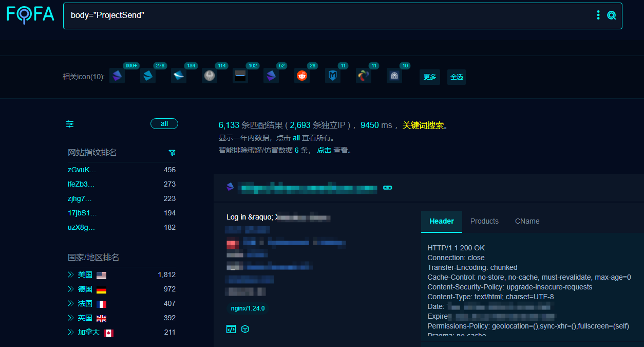Switch to the CName tab
The height and width of the screenshot is (347, 644).
pyautogui.click(x=527, y=221)
